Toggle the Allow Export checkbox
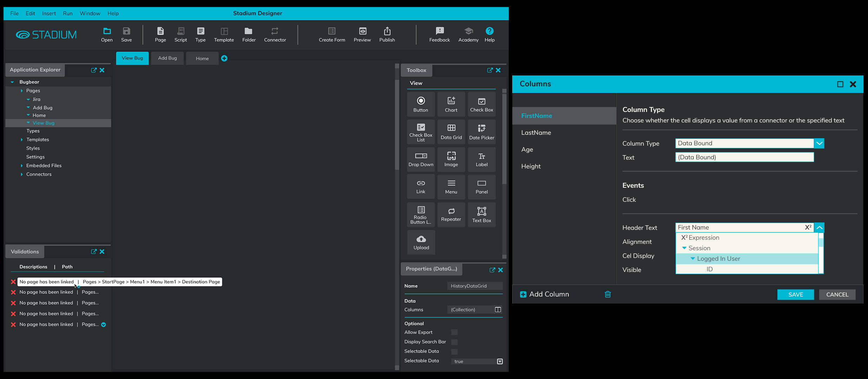Image resolution: width=868 pixels, height=379 pixels. (454, 332)
